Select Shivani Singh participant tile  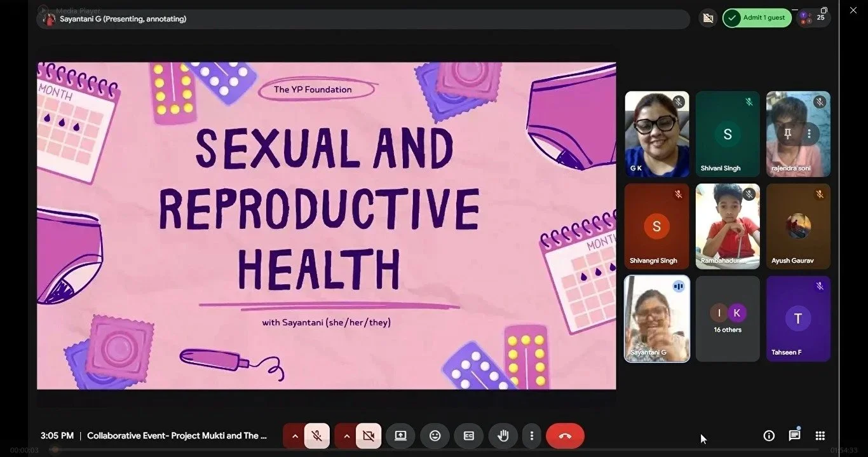[728, 134]
